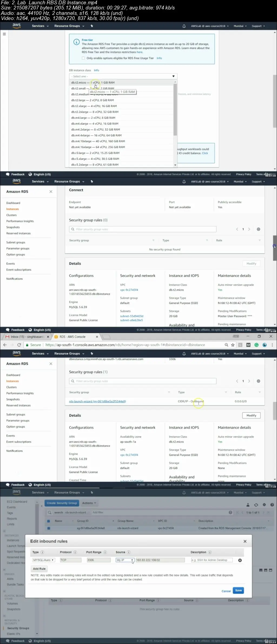The height and width of the screenshot is (644, 277).
Task: Go to next page of Security group rules (0)
Action: [x=249, y=229]
